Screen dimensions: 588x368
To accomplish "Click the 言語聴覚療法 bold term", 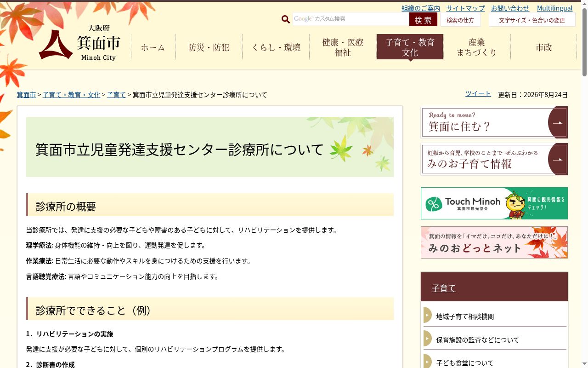I will [x=45, y=276].
